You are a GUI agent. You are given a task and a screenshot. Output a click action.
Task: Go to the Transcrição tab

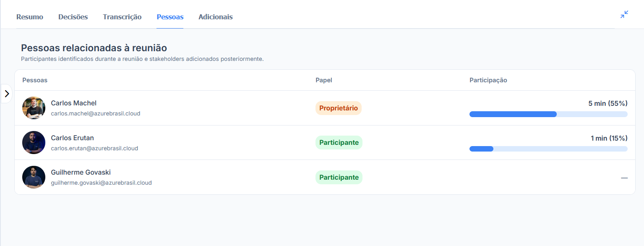click(122, 17)
